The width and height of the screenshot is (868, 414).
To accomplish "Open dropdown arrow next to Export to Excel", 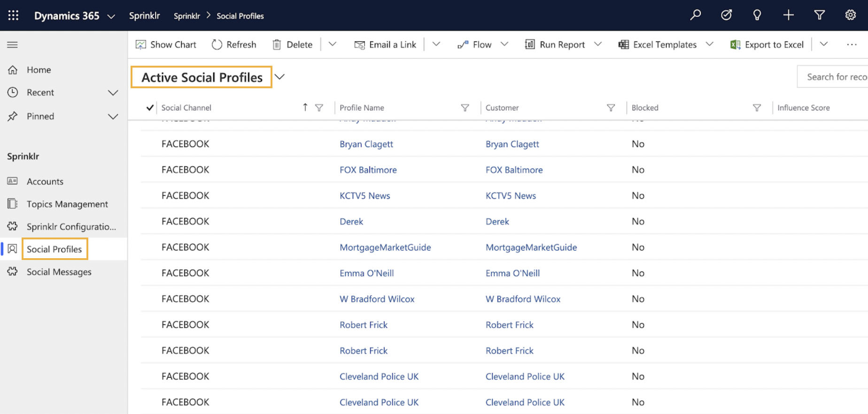I will (824, 44).
